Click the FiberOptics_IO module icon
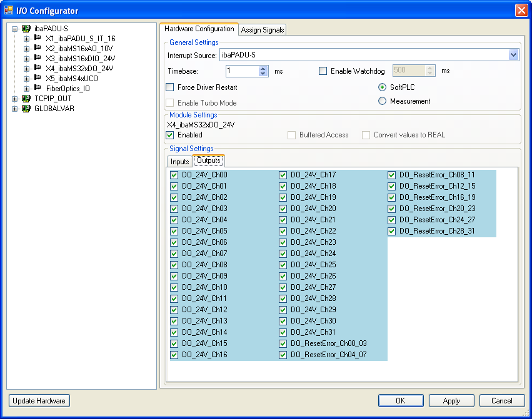The image size is (532, 419). [x=38, y=88]
